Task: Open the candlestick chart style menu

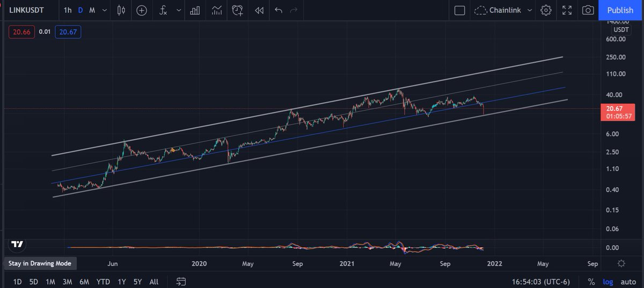Action: click(120, 10)
